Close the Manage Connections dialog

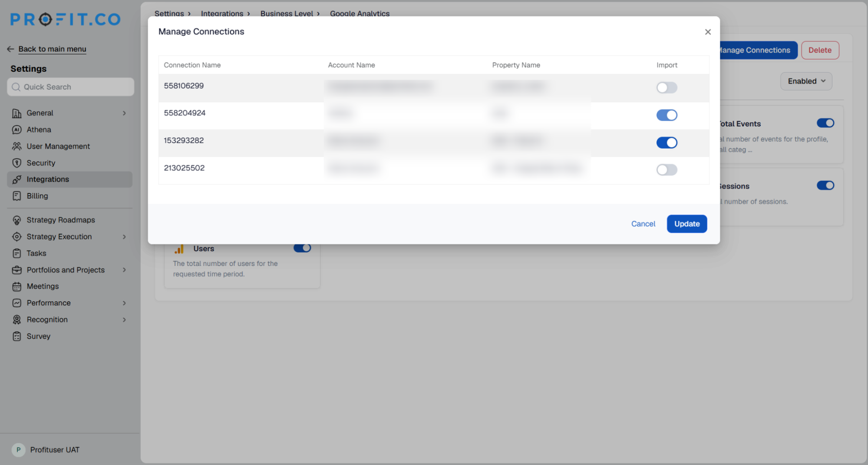point(708,32)
